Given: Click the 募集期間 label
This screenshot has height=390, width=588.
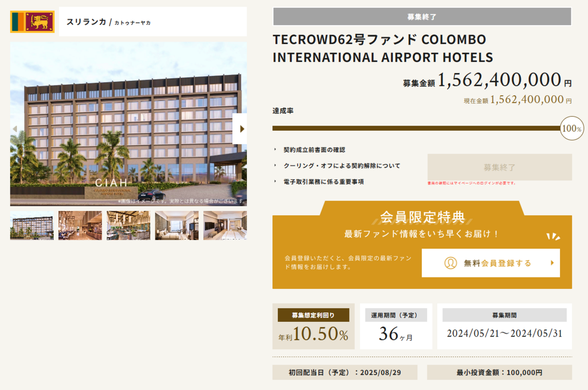Looking at the screenshot, I should (504, 315).
